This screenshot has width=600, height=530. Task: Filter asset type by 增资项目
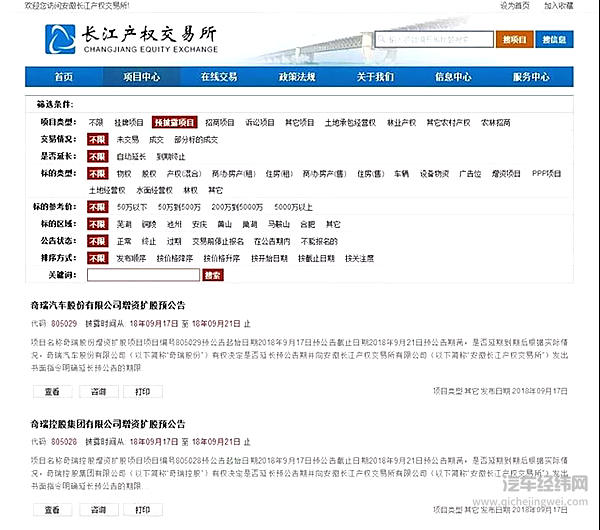click(506, 174)
